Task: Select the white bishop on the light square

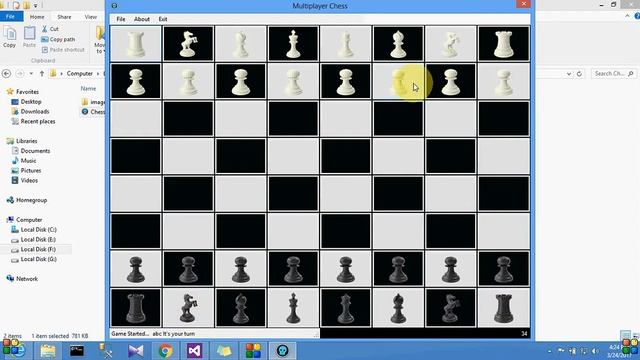Action: [x=241, y=44]
